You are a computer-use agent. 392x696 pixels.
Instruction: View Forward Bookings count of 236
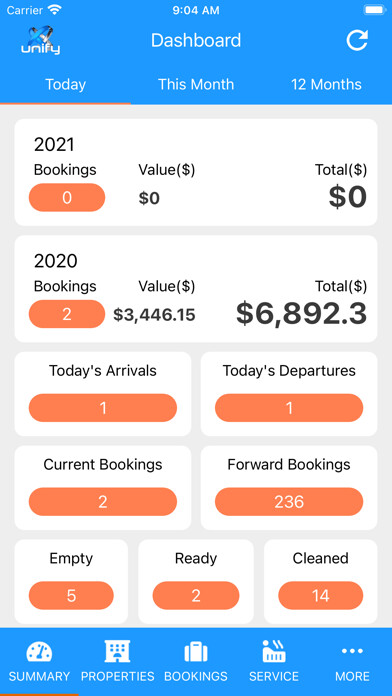point(289,502)
